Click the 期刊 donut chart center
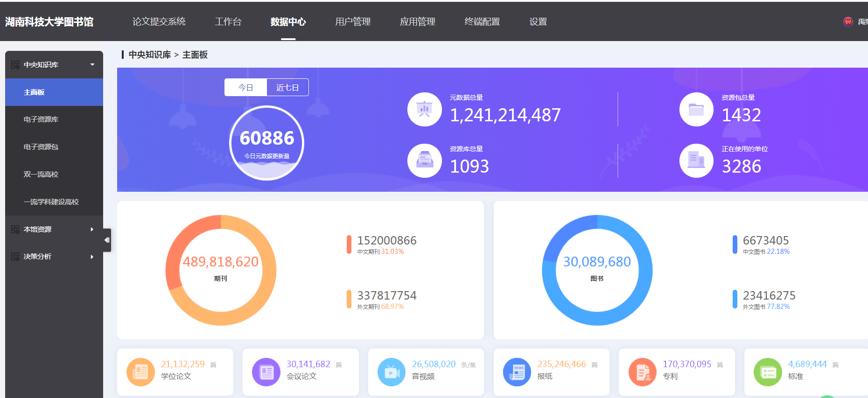Image resolution: width=868 pixels, height=398 pixels. (x=221, y=270)
